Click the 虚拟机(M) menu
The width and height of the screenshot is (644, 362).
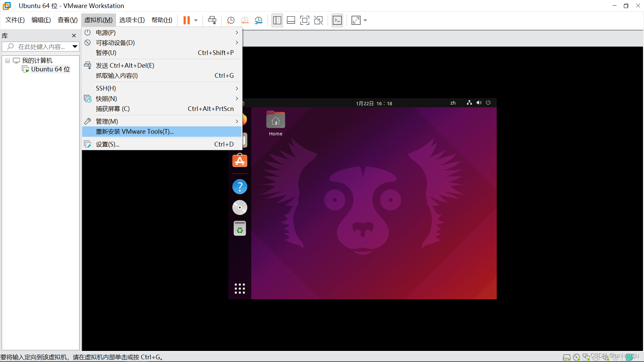[99, 20]
